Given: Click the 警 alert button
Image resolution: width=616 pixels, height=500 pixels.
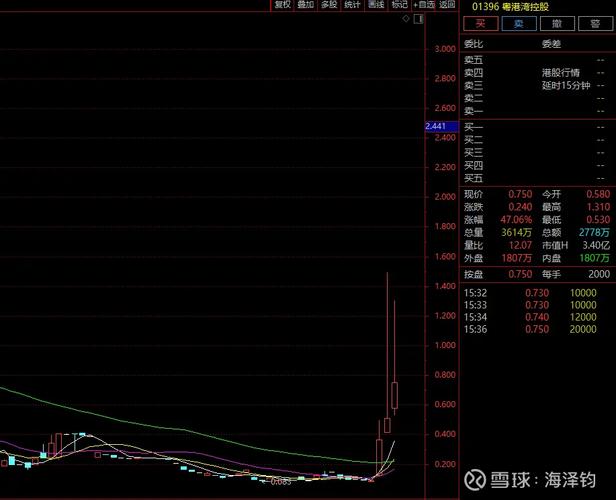Looking at the screenshot, I should point(594,23).
